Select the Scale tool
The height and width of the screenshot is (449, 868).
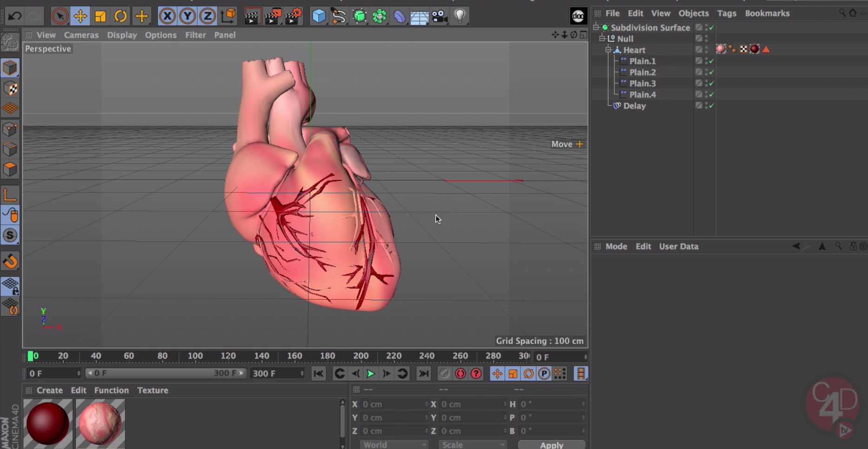click(100, 16)
